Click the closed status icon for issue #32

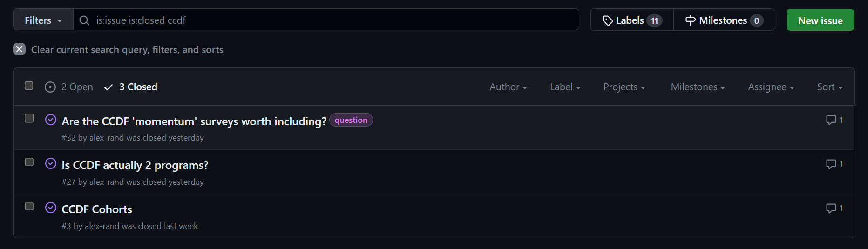tap(51, 120)
